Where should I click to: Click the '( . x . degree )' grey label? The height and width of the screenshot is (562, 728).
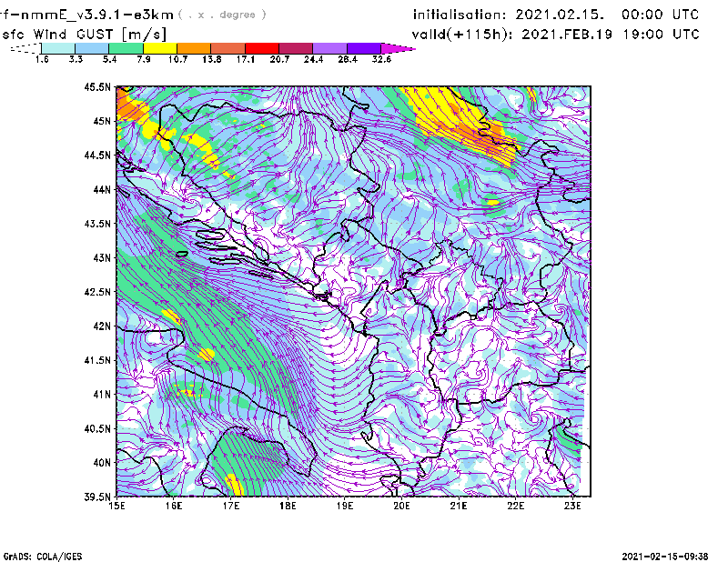(x=222, y=15)
